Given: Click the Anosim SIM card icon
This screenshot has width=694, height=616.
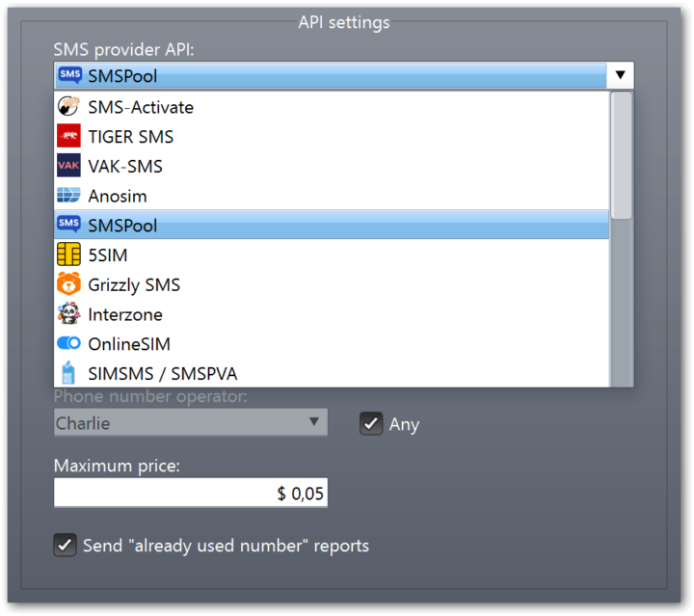Looking at the screenshot, I should [68, 195].
